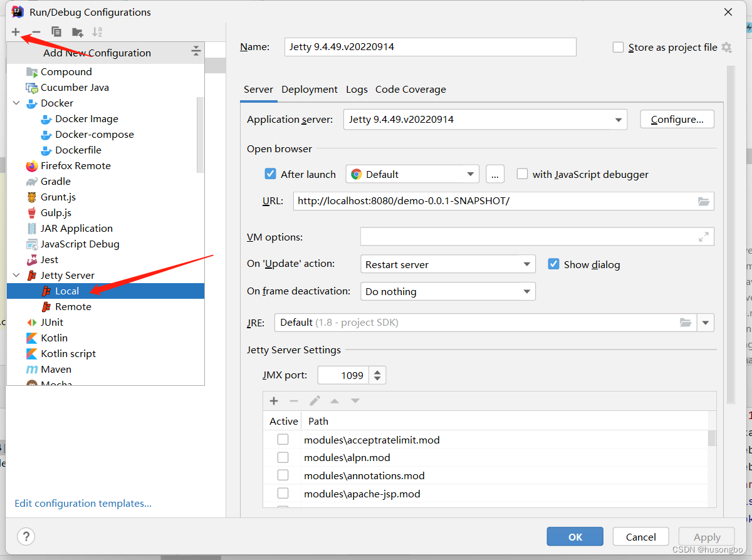The width and height of the screenshot is (752, 560).
Task: Open the On 'Update' action dropdown
Action: [x=528, y=264]
